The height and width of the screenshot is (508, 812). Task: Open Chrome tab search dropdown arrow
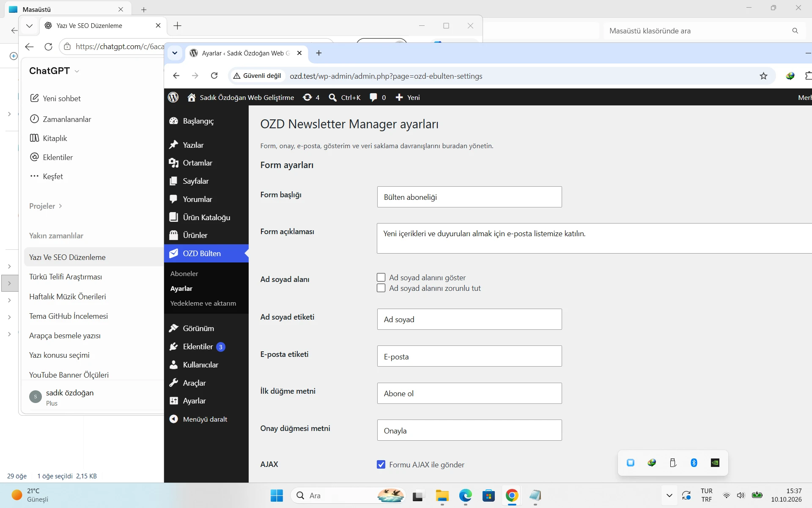point(175,53)
